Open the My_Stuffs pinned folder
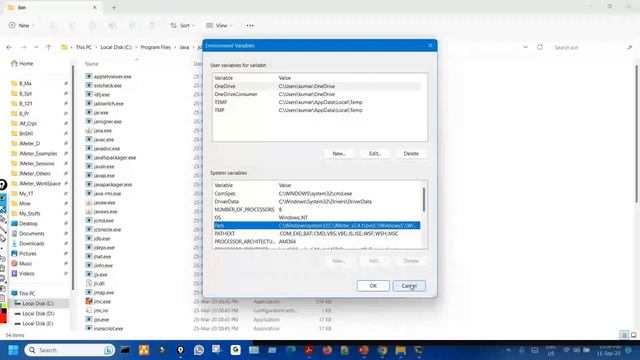 pos(29,213)
